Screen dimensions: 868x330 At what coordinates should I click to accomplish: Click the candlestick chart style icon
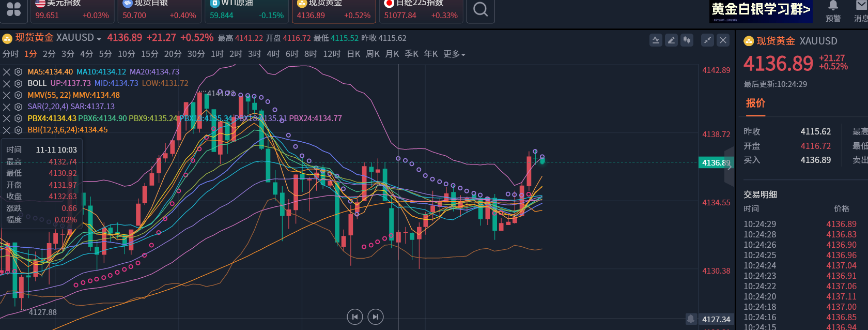coord(687,40)
